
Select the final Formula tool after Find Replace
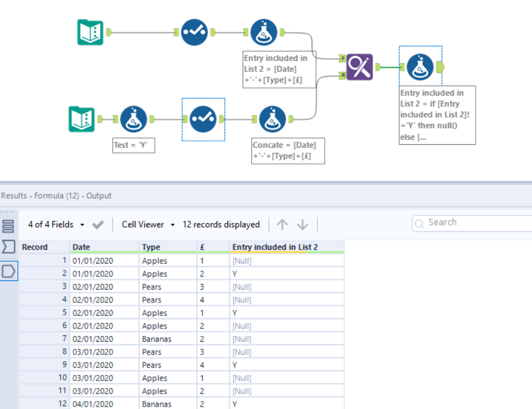[x=420, y=67]
